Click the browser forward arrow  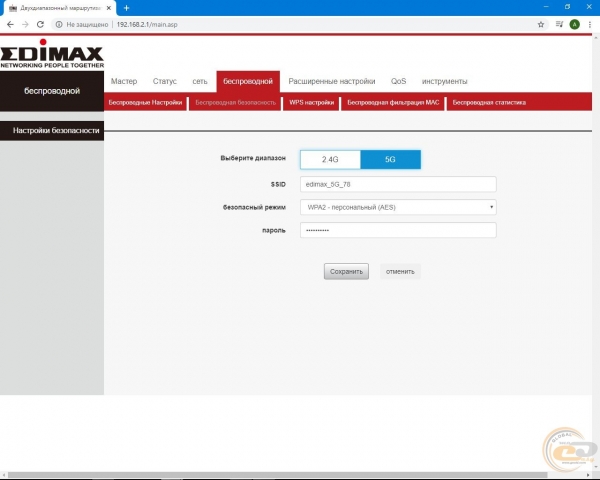point(25,24)
